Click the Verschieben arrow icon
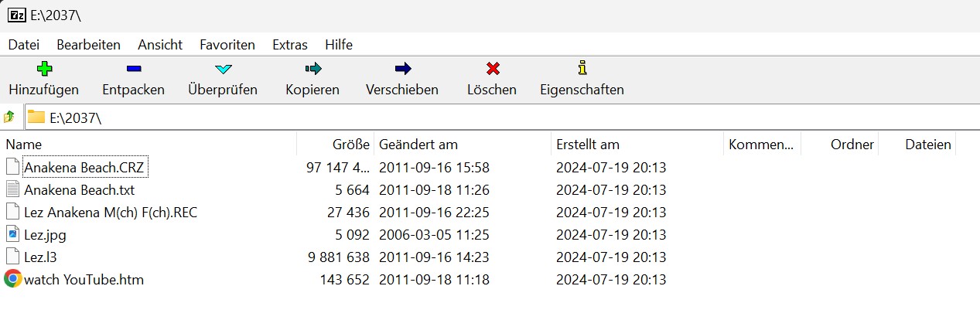 coord(402,69)
